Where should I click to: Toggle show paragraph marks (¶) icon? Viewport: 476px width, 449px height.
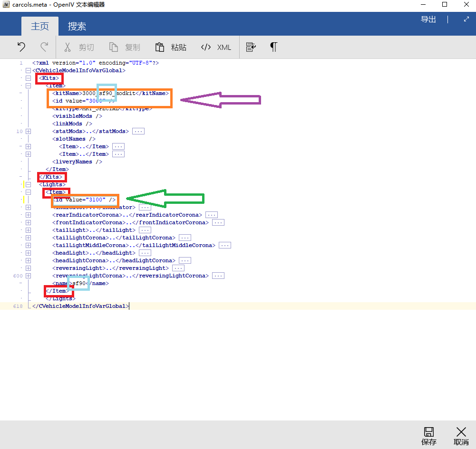pyautogui.click(x=273, y=47)
